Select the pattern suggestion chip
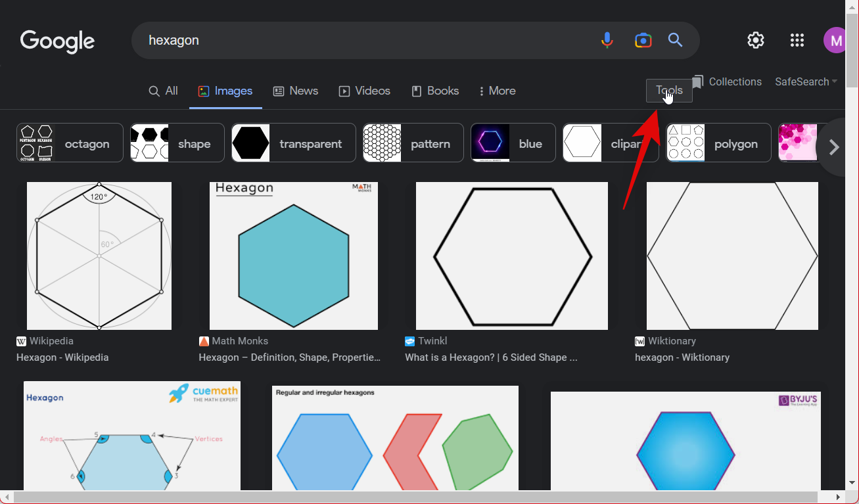This screenshot has width=859, height=504. click(413, 143)
